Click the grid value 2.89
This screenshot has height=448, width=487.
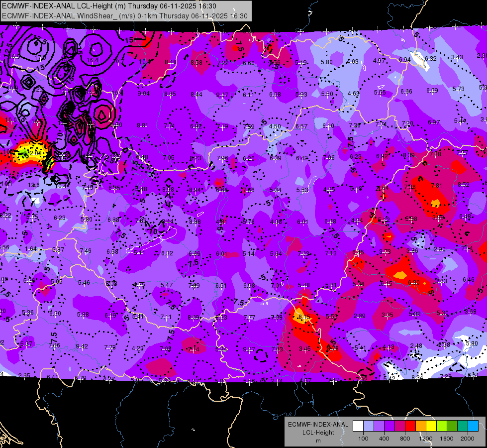coord(359,316)
